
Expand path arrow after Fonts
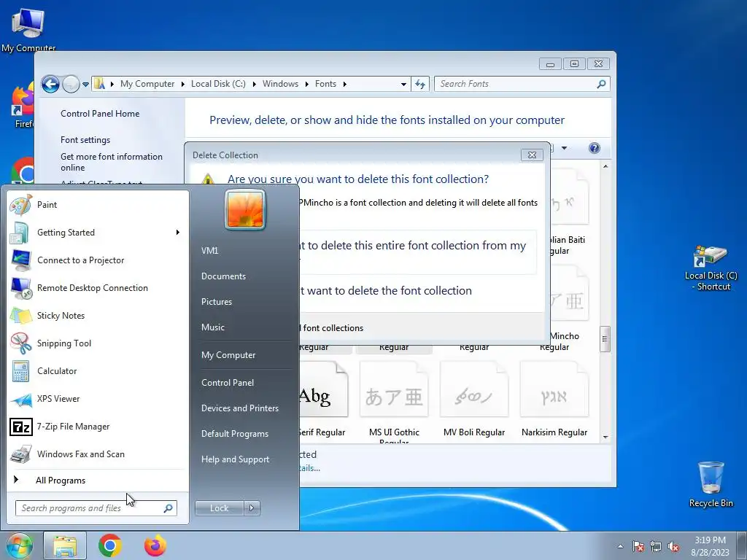(344, 84)
